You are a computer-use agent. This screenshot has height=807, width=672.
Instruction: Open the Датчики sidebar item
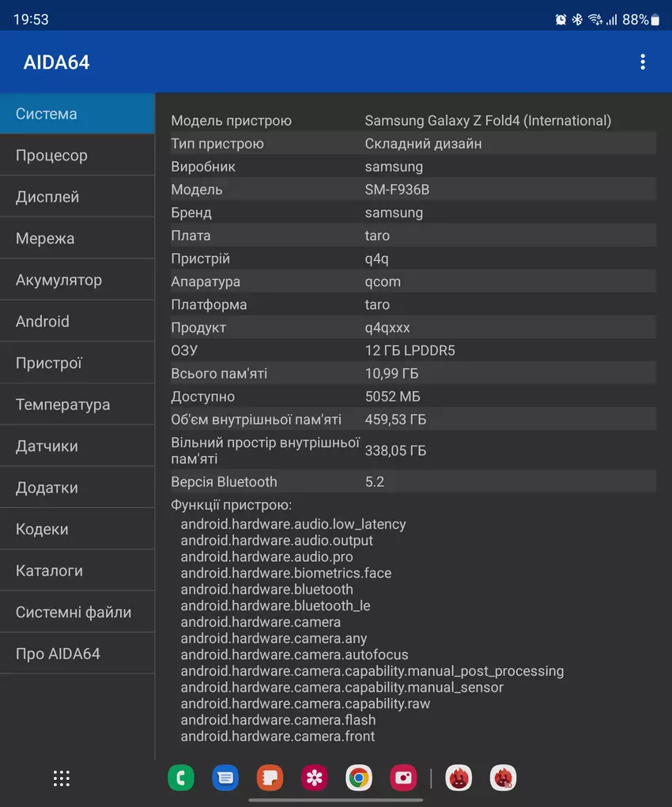(77, 446)
